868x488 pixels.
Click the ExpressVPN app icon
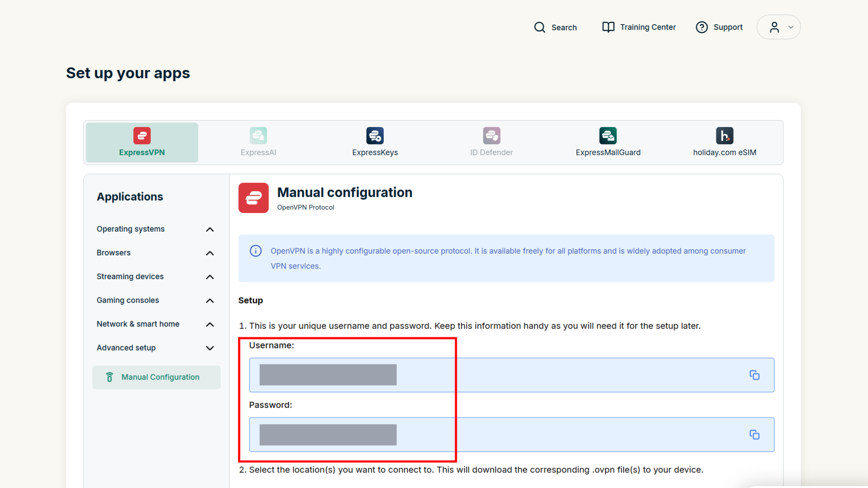point(142,136)
